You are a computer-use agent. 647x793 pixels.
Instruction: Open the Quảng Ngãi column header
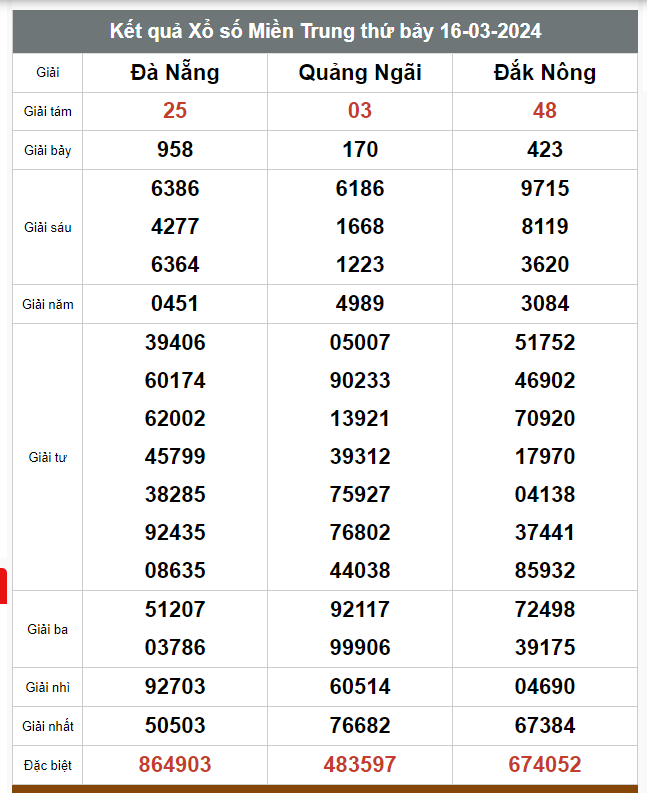pos(360,72)
